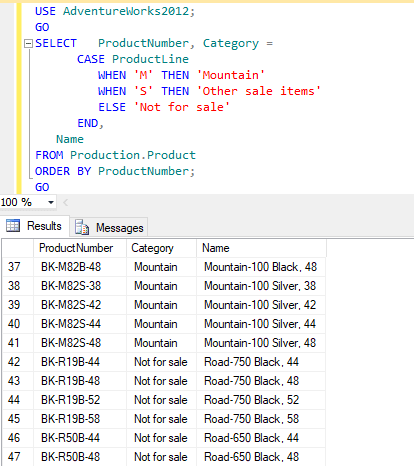Select row header 39
Image resolution: width=415 pixels, height=469 pixels.
pos(18,305)
